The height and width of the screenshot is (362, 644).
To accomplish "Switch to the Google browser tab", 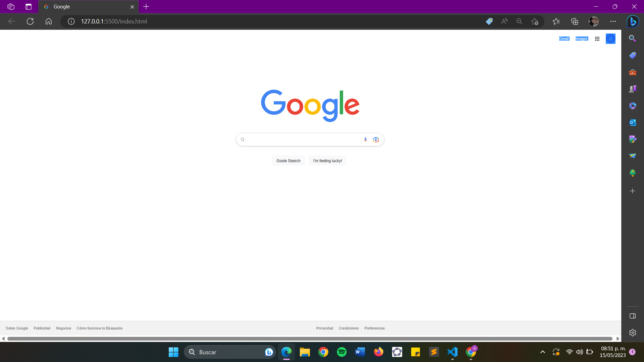I will (84, 7).
